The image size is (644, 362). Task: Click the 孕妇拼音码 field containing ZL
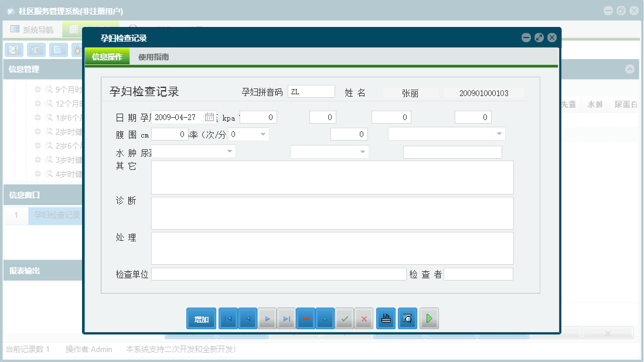311,91
